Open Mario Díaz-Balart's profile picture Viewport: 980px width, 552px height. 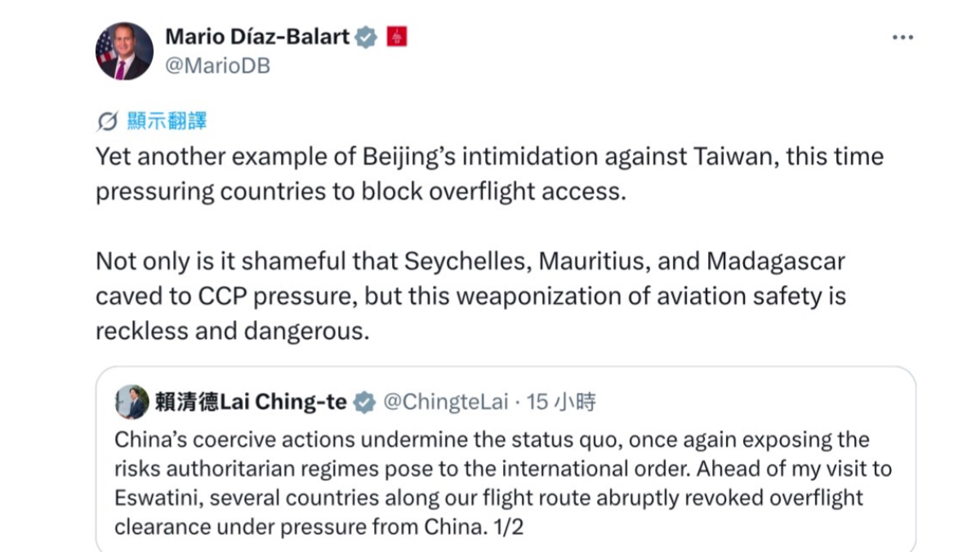(124, 51)
